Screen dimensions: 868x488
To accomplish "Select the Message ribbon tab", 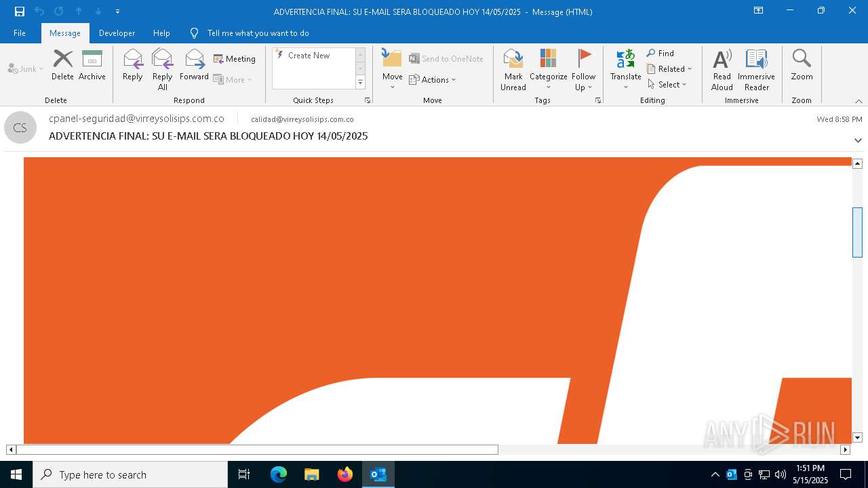I will tap(65, 33).
